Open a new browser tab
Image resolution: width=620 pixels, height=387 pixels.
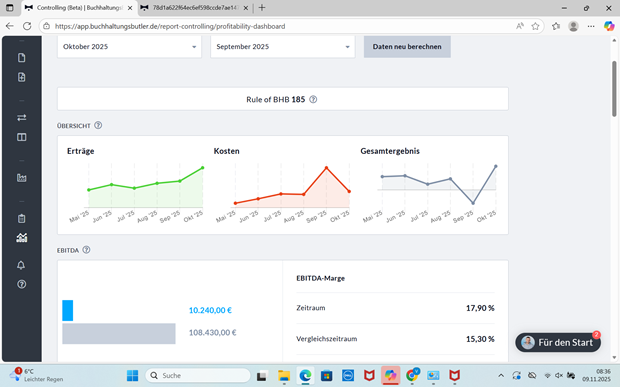(262, 8)
